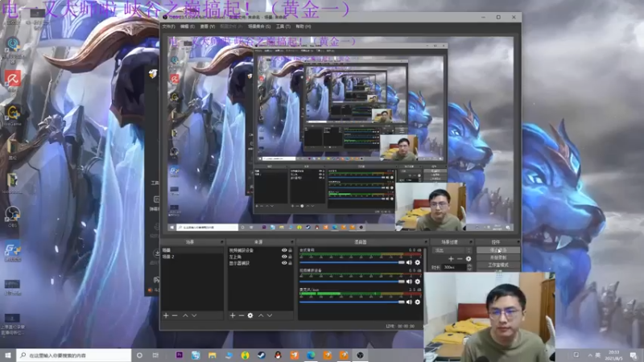The height and width of the screenshot is (362, 644).
Task: Toggle visibility of 显示器捕获 source
Action: pyautogui.click(x=284, y=263)
